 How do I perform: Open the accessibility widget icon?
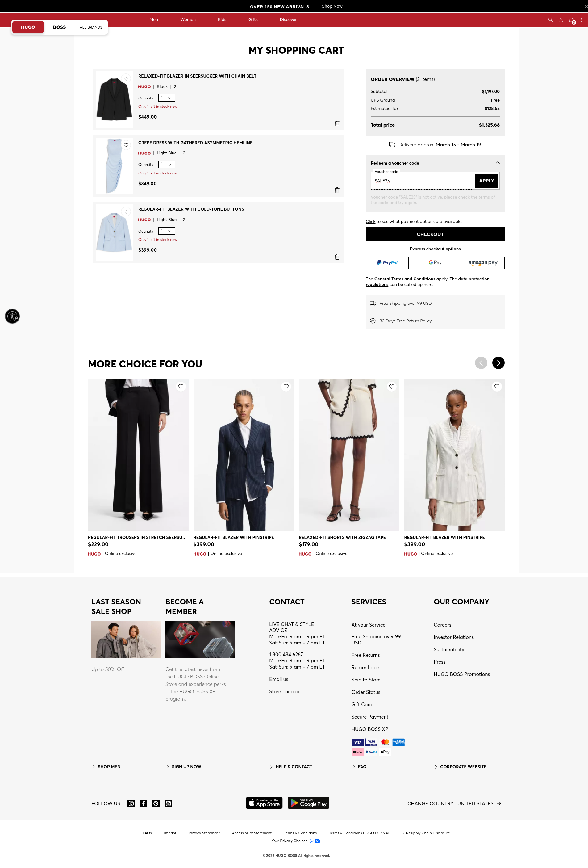pyautogui.click(x=12, y=316)
